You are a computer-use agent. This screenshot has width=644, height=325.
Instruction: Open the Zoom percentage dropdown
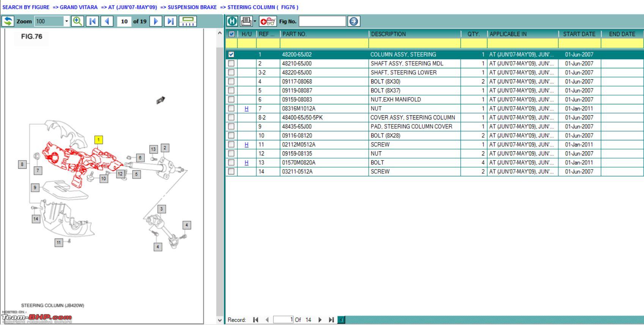coord(67,21)
